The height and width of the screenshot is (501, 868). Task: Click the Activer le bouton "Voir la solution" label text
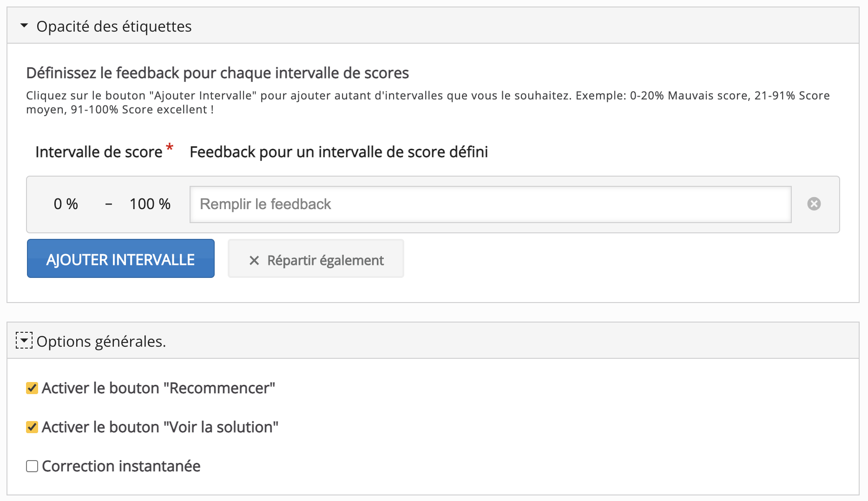point(160,427)
